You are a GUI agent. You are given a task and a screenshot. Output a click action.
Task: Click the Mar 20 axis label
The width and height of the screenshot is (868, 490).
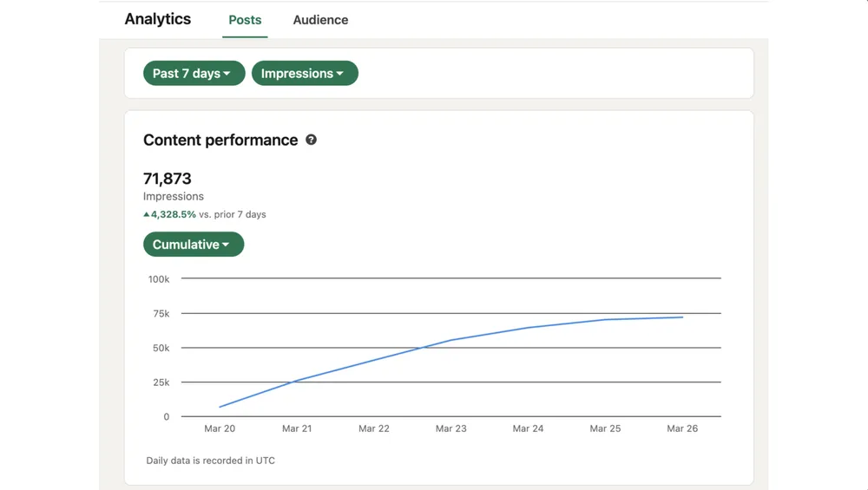click(x=220, y=428)
